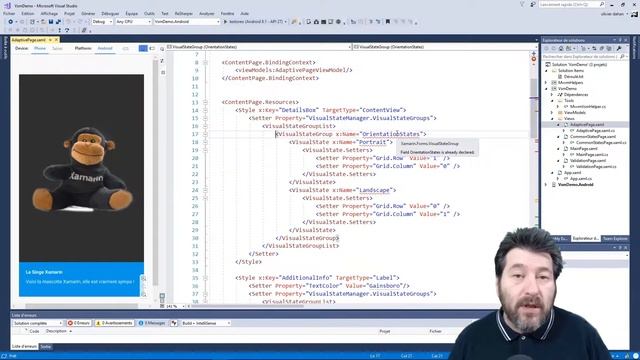Click the Solution Explorer search field
This screenshot has height=360, width=640.
point(584,57)
